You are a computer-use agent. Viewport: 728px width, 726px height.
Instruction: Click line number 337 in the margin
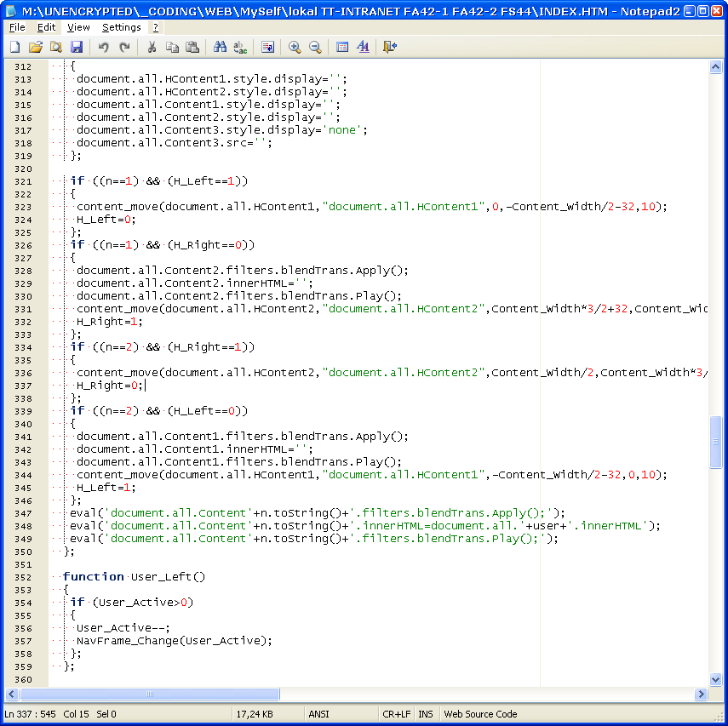(x=23, y=386)
